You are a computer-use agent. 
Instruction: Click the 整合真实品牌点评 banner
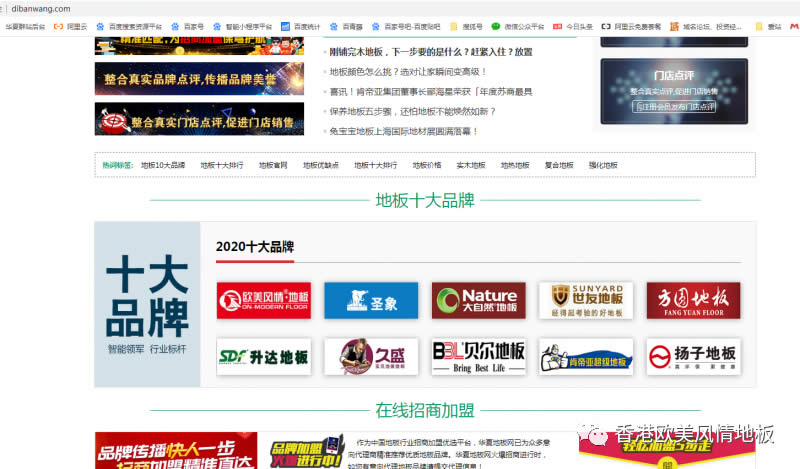coord(199,79)
